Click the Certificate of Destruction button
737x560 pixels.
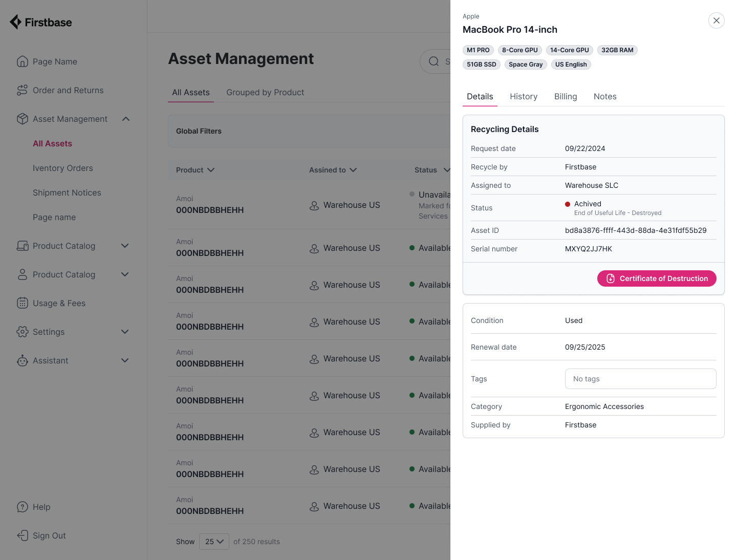click(657, 278)
